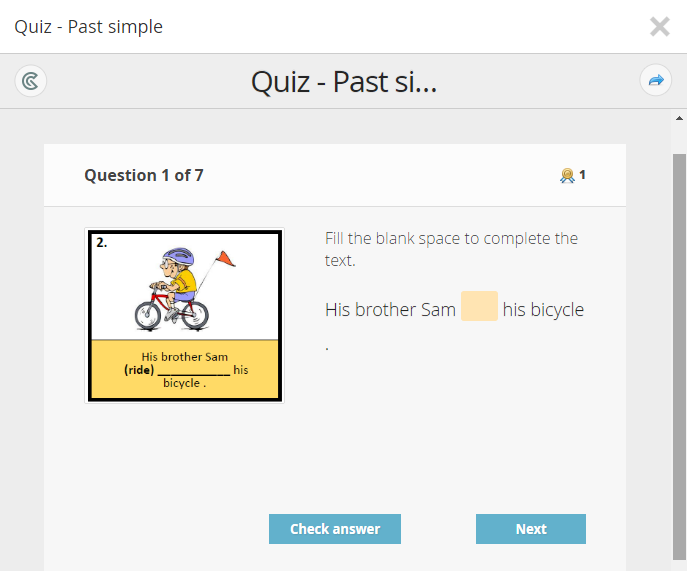Click the red flag on the bicycle

click(226, 259)
